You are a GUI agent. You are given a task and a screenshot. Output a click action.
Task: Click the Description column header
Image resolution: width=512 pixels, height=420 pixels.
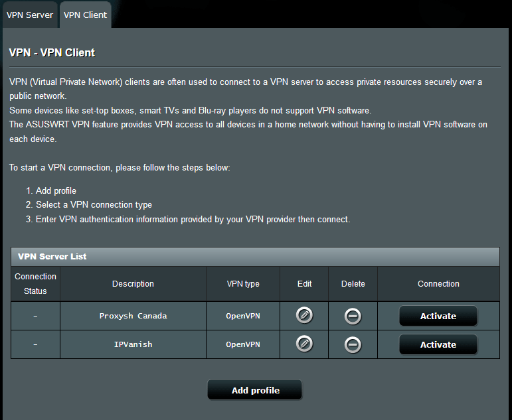pos(133,283)
